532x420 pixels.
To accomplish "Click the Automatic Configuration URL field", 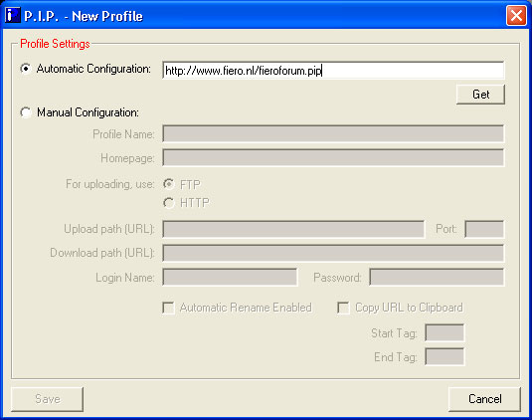I will point(333,71).
